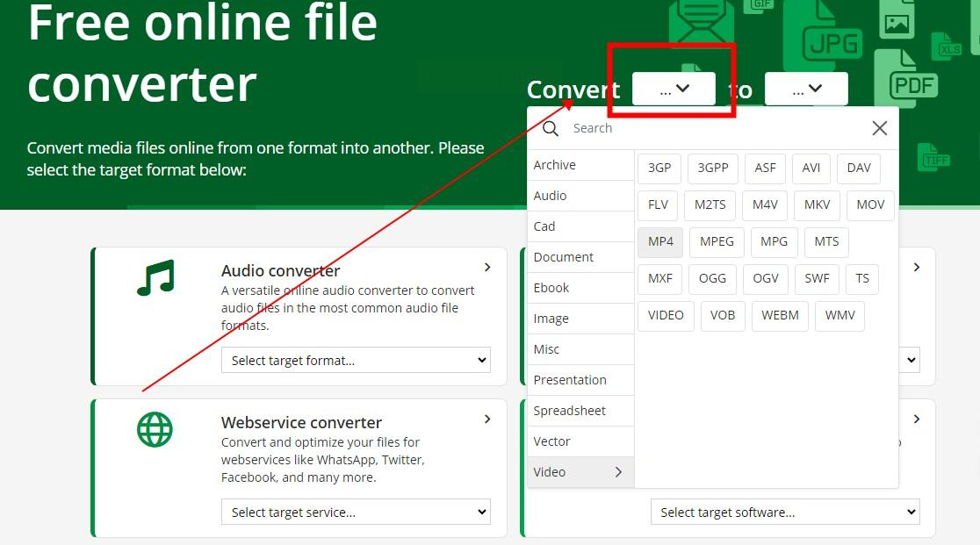This screenshot has height=545, width=980.
Task: Select the Image category in list
Action: click(580, 319)
